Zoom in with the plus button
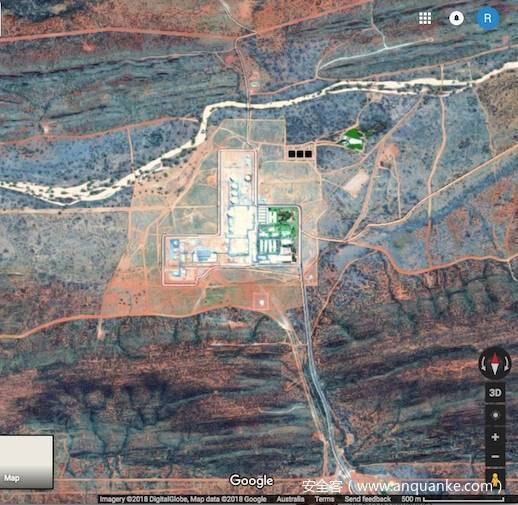 (495, 437)
